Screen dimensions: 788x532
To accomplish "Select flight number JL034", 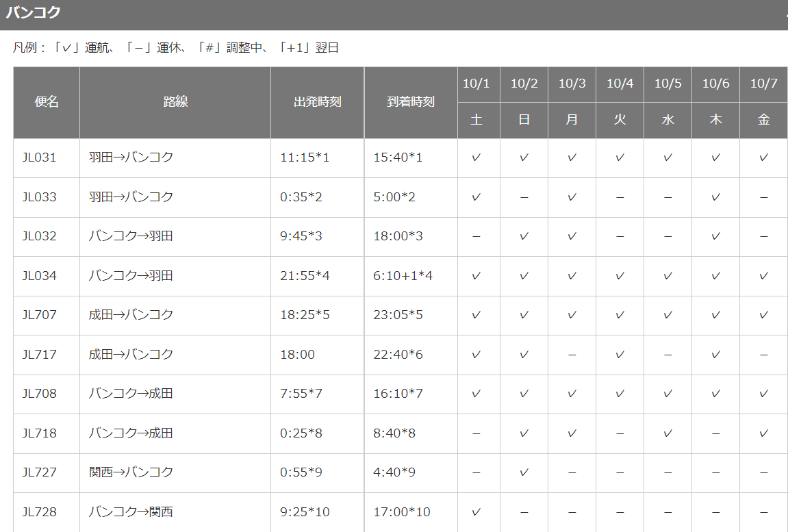I will 39,276.
